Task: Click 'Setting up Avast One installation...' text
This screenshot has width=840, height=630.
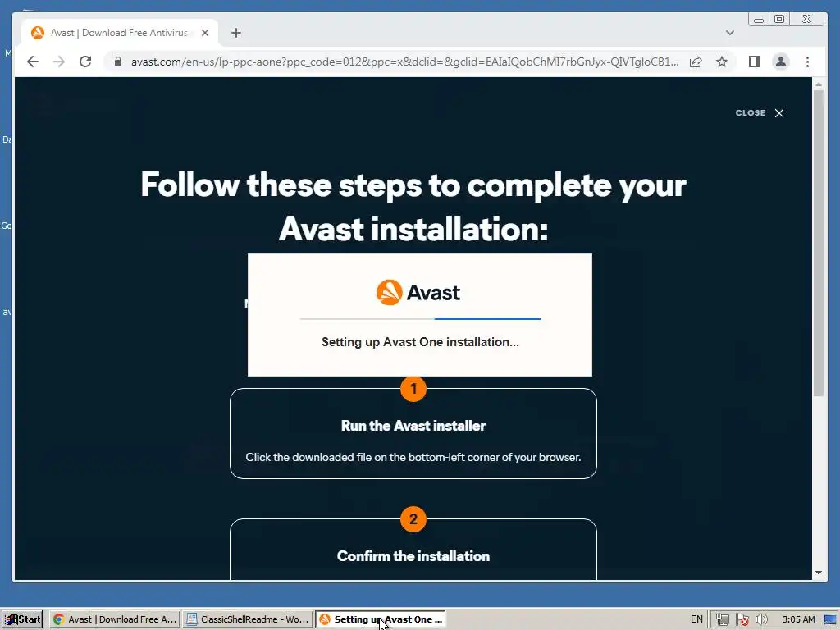Action: (420, 342)
